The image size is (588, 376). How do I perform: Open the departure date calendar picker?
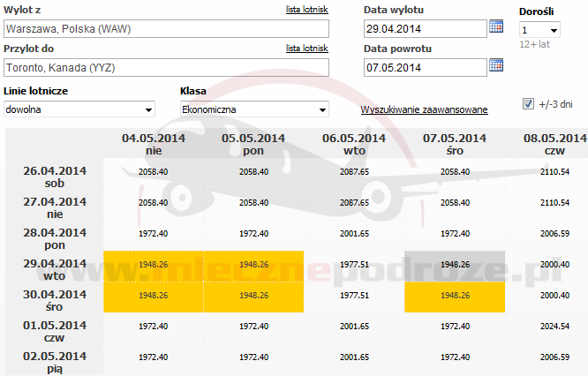coord(496,28)
